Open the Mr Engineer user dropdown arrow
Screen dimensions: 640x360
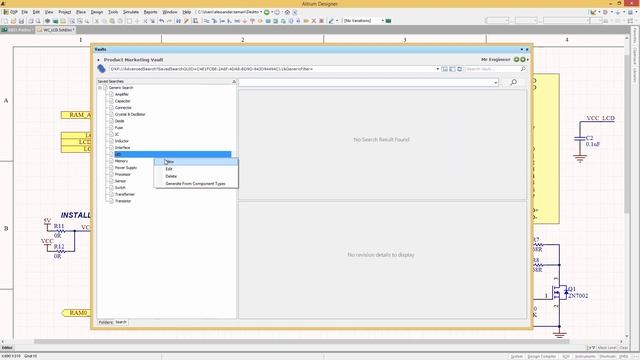click(528, 60)
